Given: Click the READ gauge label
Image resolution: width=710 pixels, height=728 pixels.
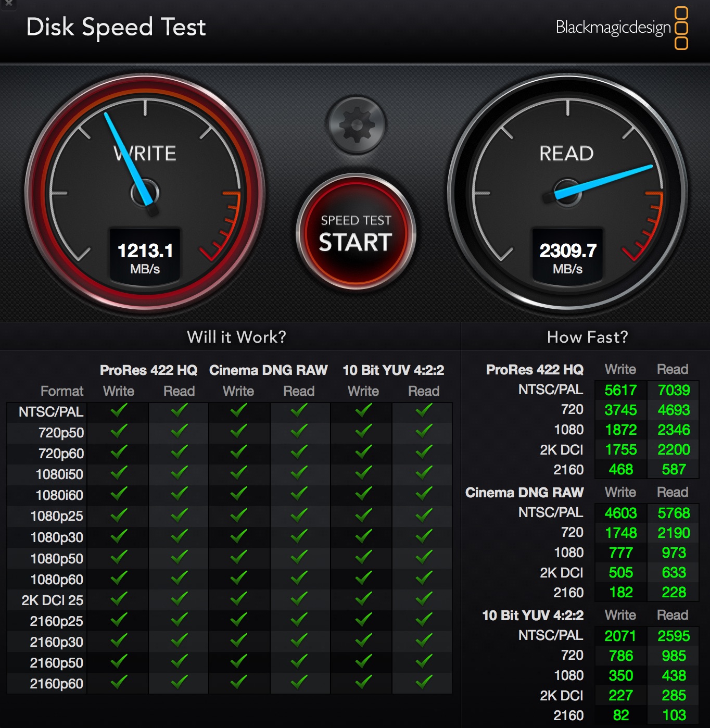Looking at the screenshot, I should click(x=566, y=154).
